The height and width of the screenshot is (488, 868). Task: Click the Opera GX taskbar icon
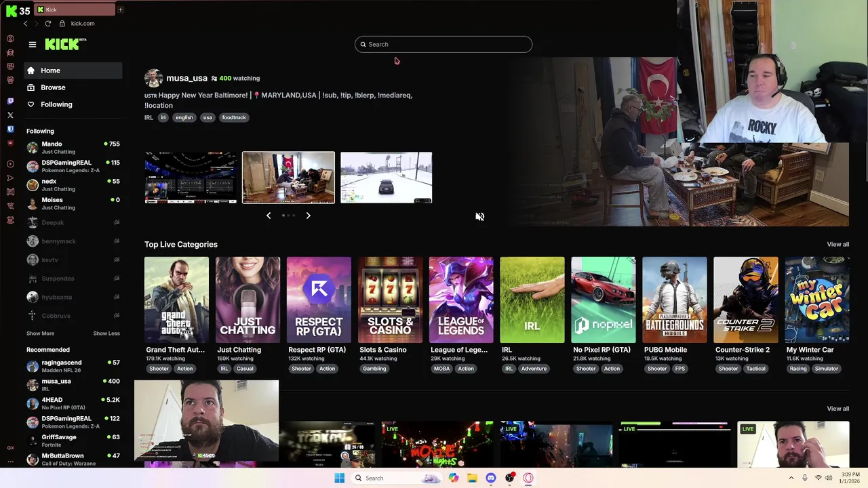tap(528, 478)
